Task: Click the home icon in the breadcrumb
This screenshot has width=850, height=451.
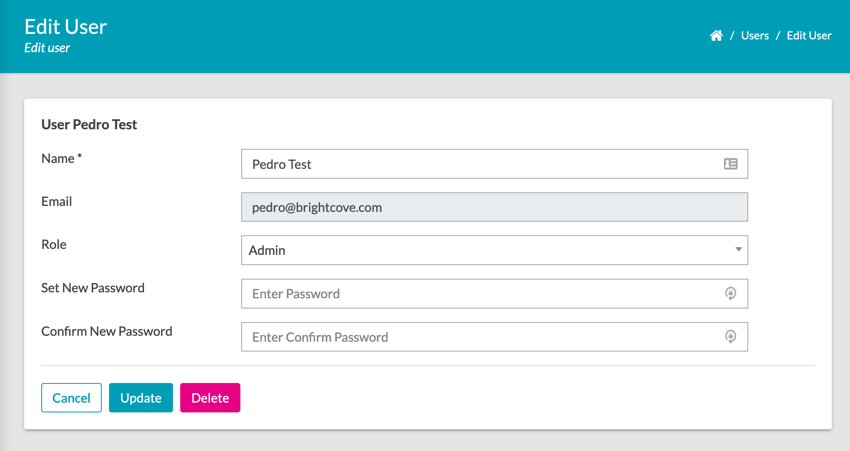Action: click(716, 36)
